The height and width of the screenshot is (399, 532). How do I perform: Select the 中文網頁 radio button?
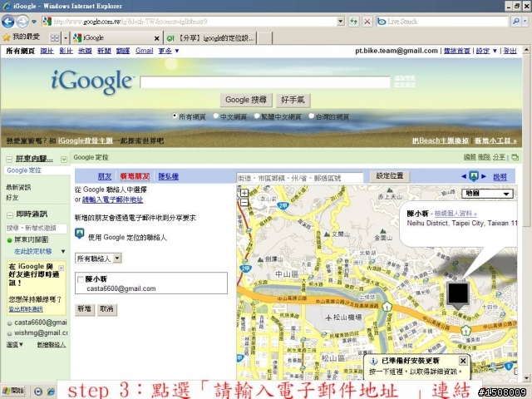[216, 116]
